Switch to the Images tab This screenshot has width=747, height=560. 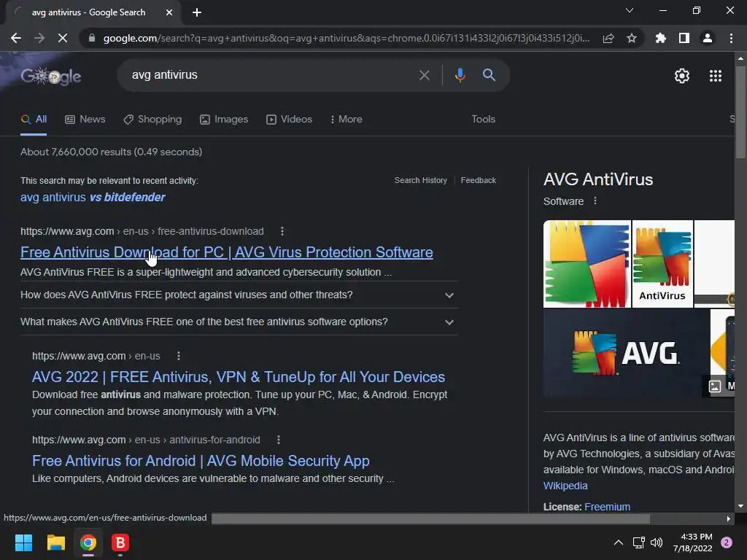(224, 119)
